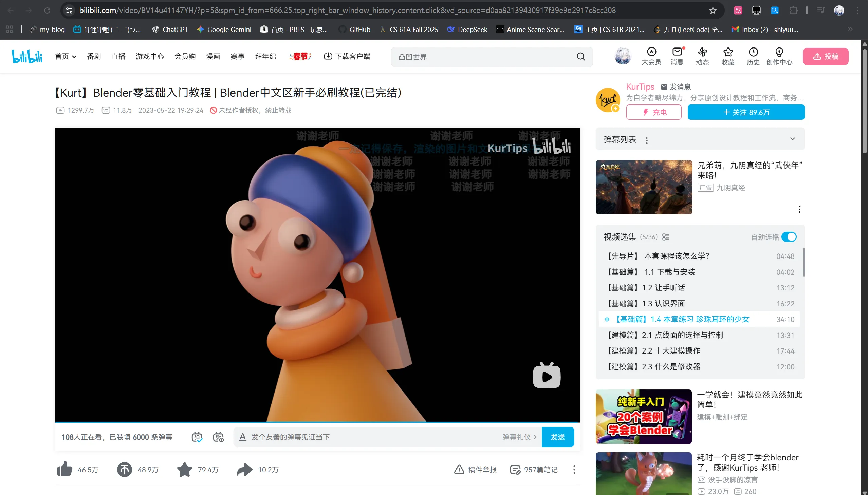Toggle danmaku display on/off icon

click(197, 437)
